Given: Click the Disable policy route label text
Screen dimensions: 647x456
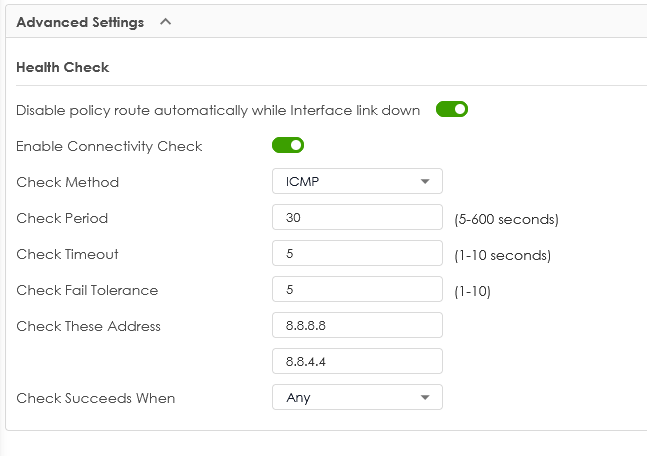Looking at the screenshot, I should 218,111.
